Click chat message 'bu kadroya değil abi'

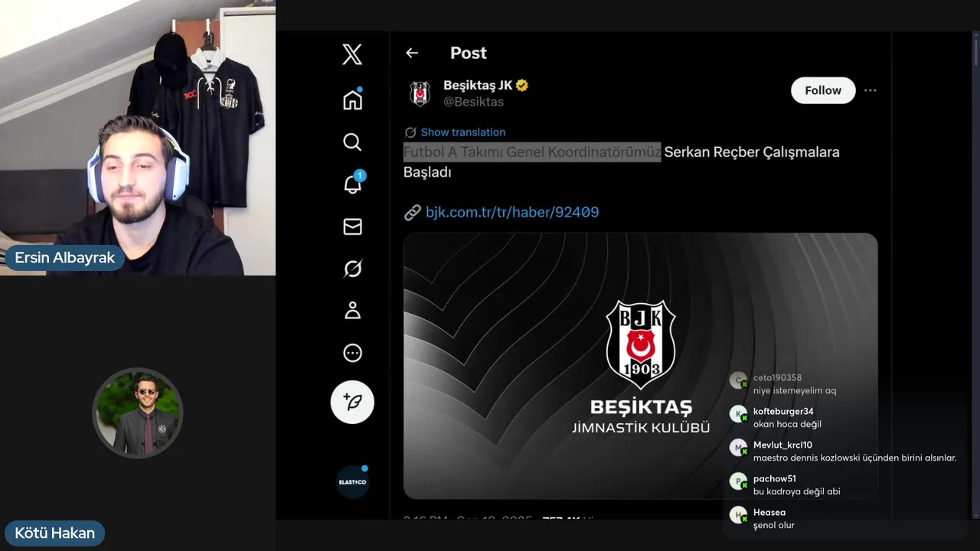click(x=796, y=491)
